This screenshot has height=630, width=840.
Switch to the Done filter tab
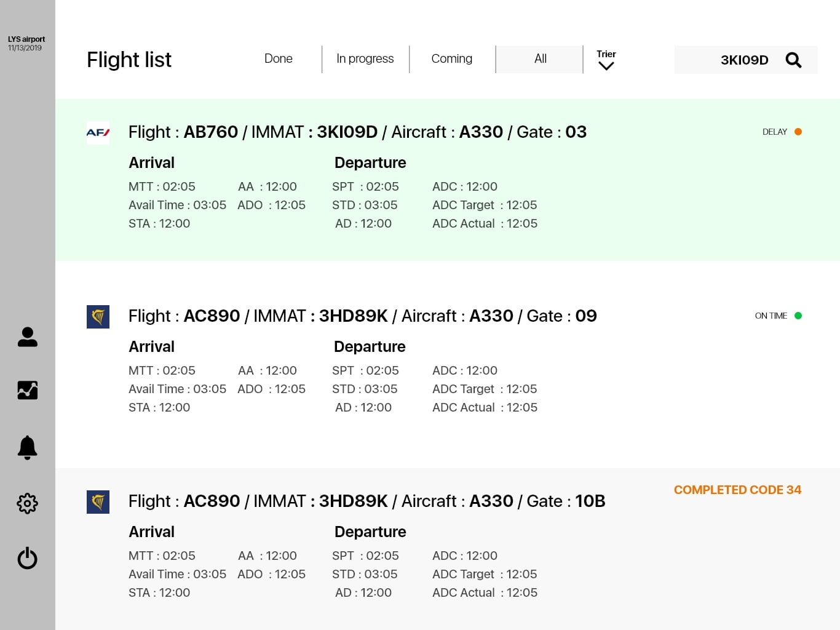[x=278, y=59]
